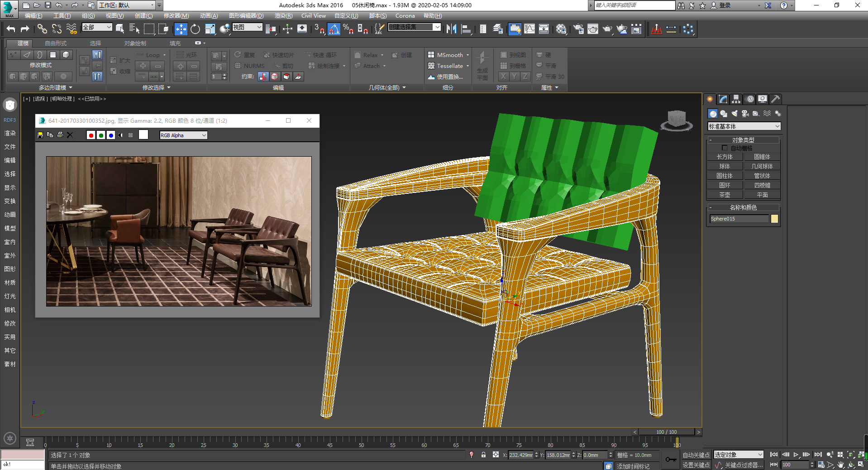Viewport: 868px width, 470px height.
Task: Enable the 自动栅格 checkbox
Action: point(725,148)
